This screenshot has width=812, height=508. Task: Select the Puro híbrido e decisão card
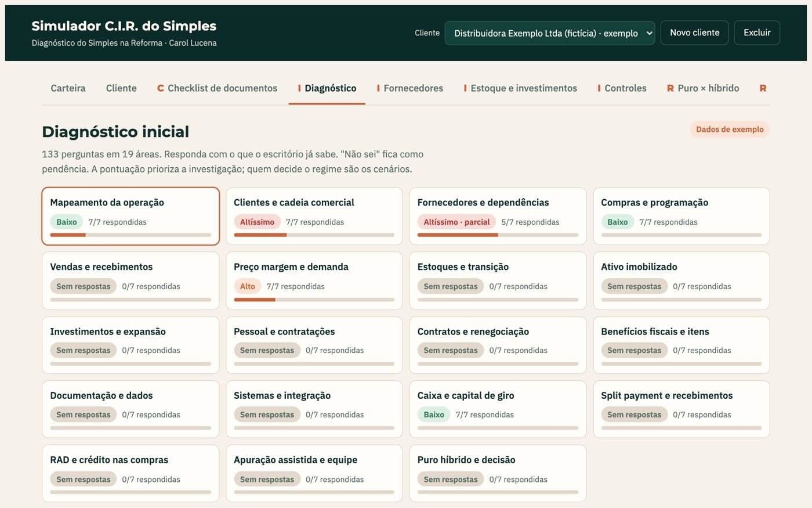click(x=498, y=473)
